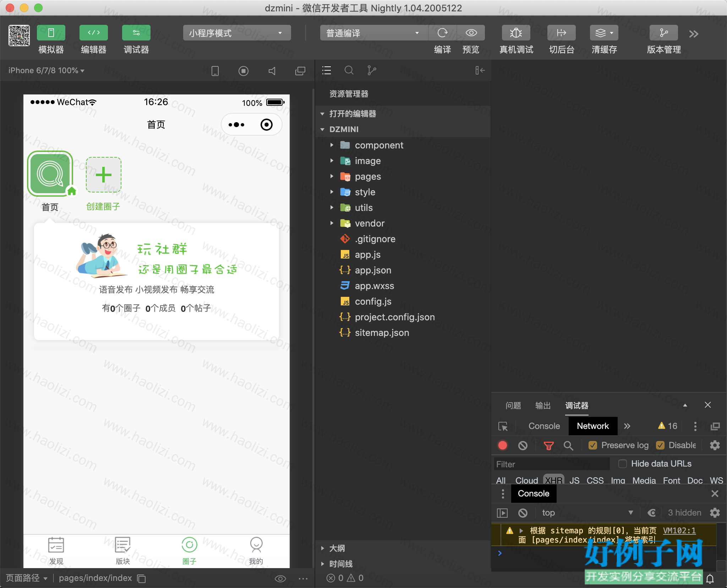The image size is (727, 588).
Task: Open the iPhone 6/7/8 device dropdown
Action: coord(47,70)
